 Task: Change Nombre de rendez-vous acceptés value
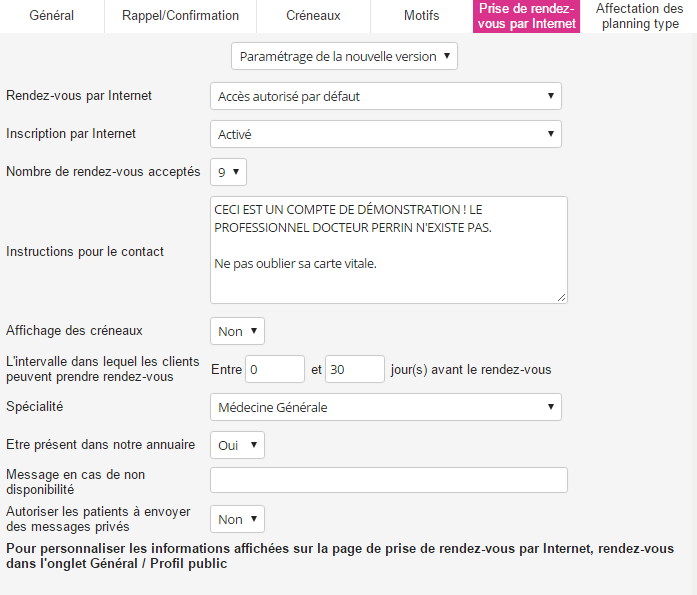(228, 172)
